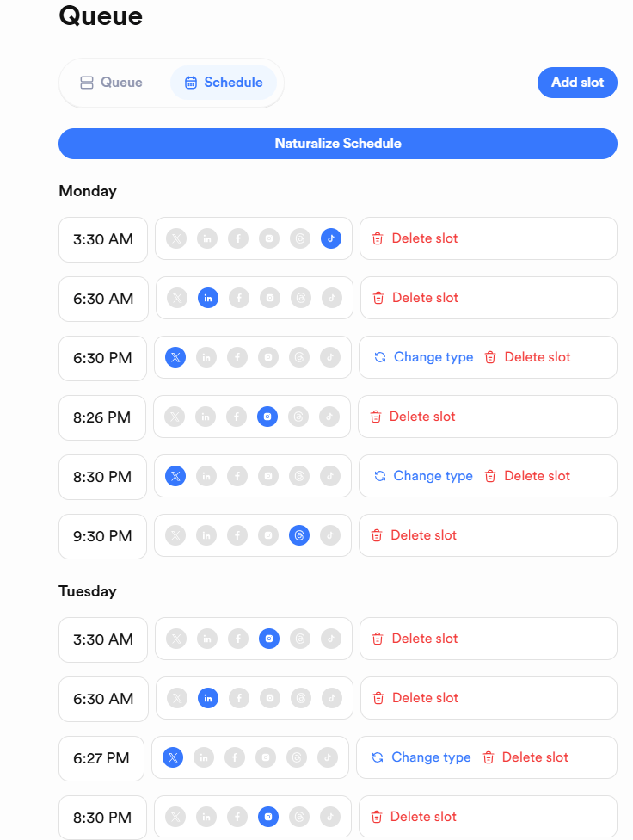Click the Instagram icon for Tuesday 3:30 AM
This screenshot has height=840, width=633.
pos(269,639)
